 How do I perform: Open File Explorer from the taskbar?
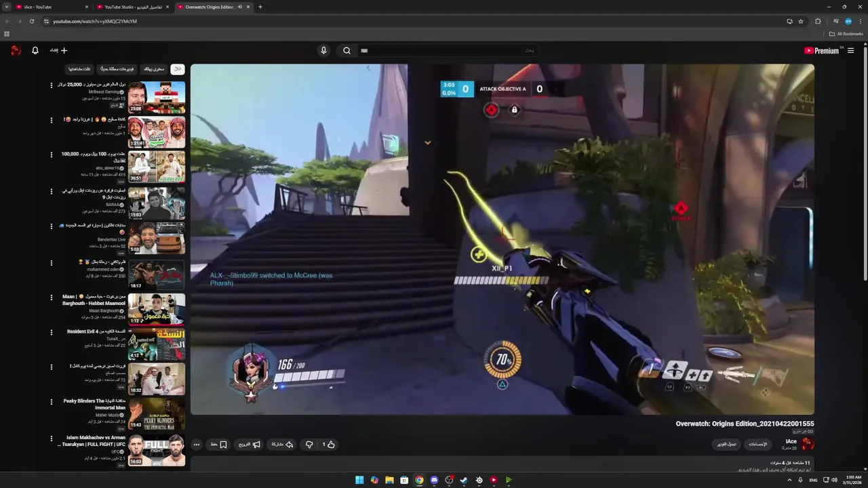pyautogui.click(x=389, y=480)
